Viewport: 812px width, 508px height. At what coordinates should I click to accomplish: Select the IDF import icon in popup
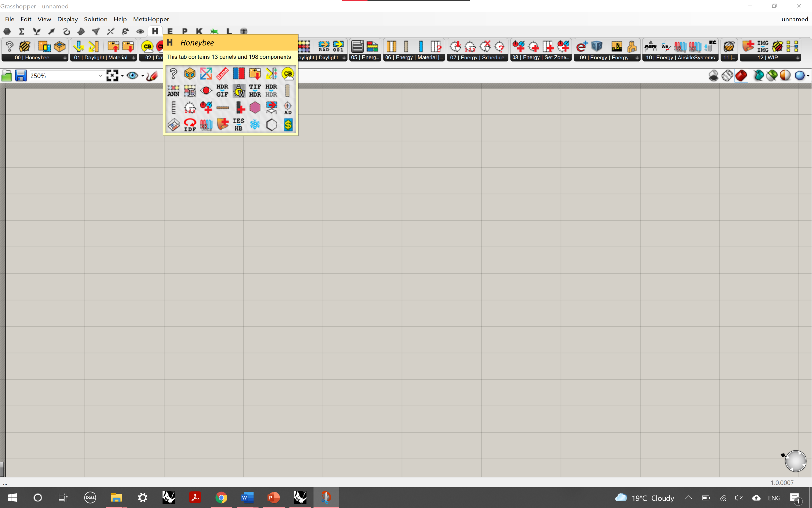[x=190, y=125]
